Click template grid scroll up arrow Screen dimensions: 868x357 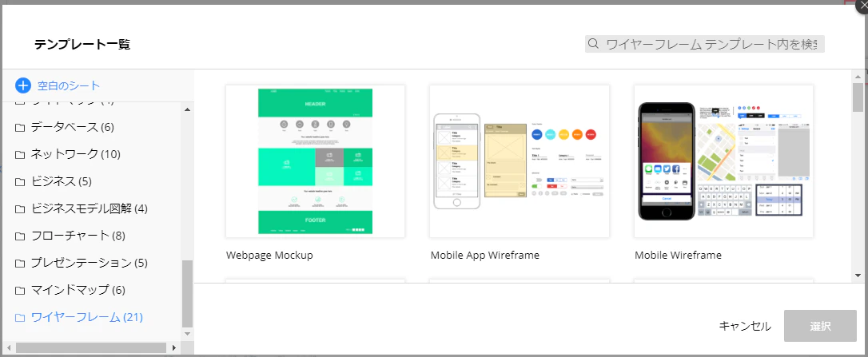858,76
